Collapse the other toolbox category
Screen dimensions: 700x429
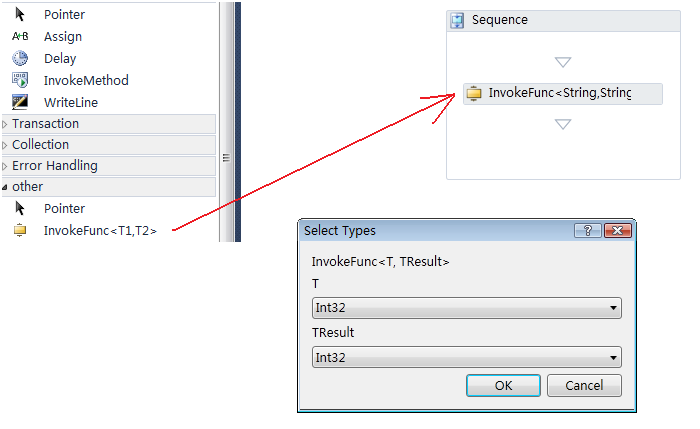click(5, 187)
